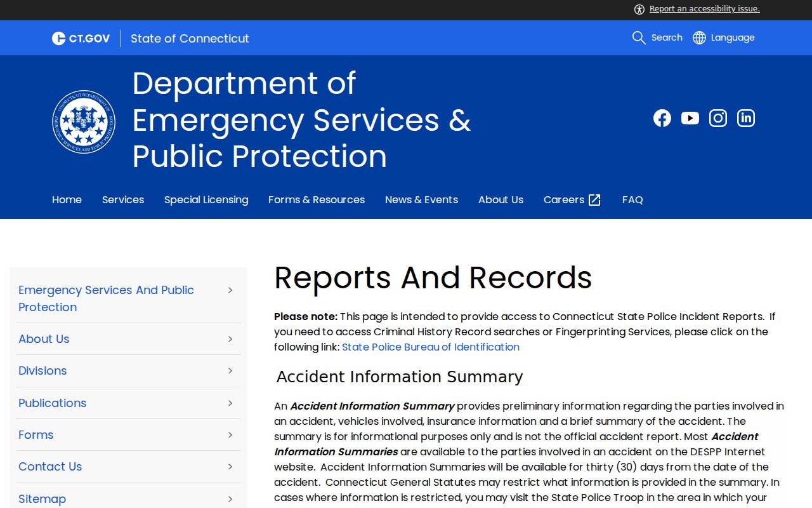The width and height of the screenshot is (812, 508).
Task: Open the Services navigation menu
Action: coord(123,200)
